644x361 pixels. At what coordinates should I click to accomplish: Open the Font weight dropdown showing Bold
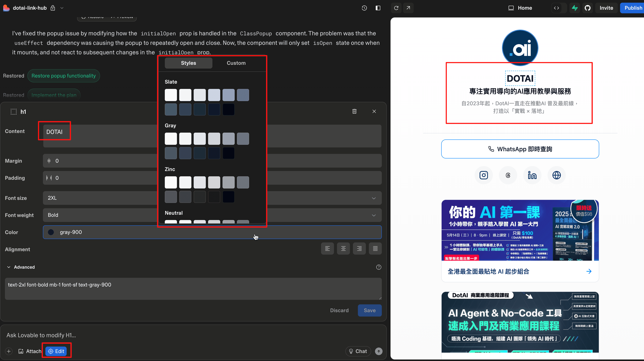212,215
